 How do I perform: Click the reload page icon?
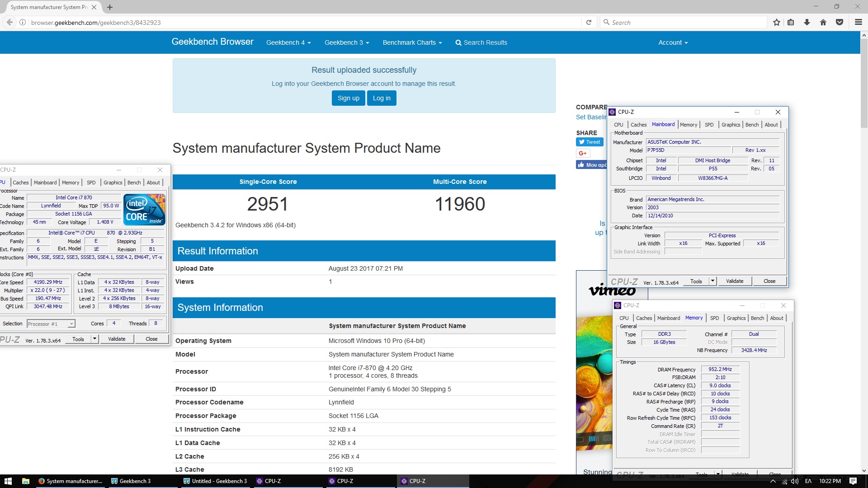point(589,22)
